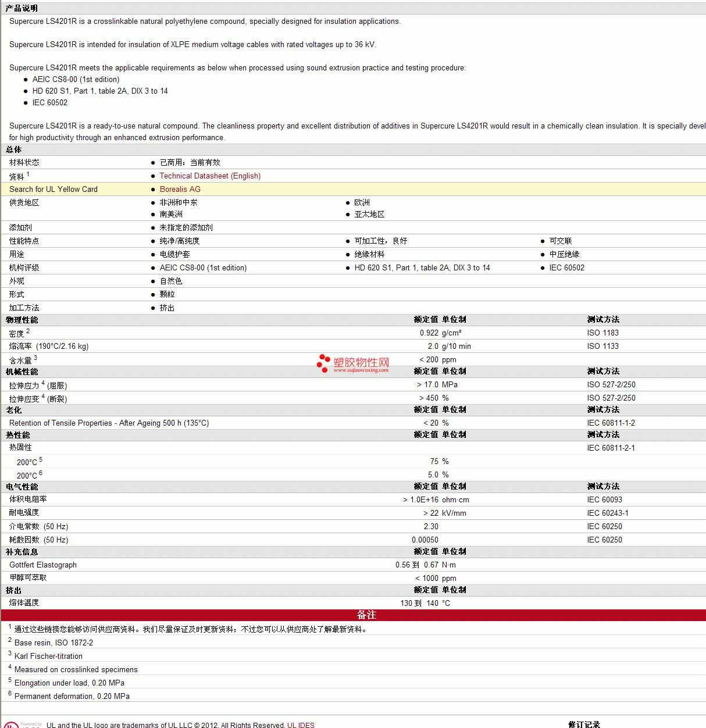The width and height of the screenshot is (706, 728).
Task: Click the Measured on crosslinked specimens footnote
Action: (x=76, y=669)
